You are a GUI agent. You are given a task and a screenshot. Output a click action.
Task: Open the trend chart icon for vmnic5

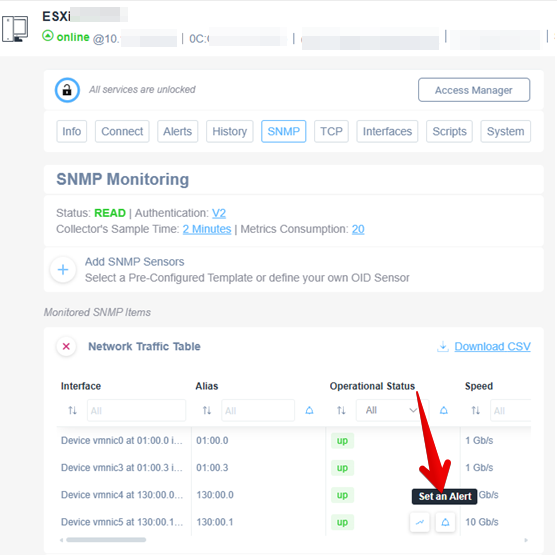(420, 522)
